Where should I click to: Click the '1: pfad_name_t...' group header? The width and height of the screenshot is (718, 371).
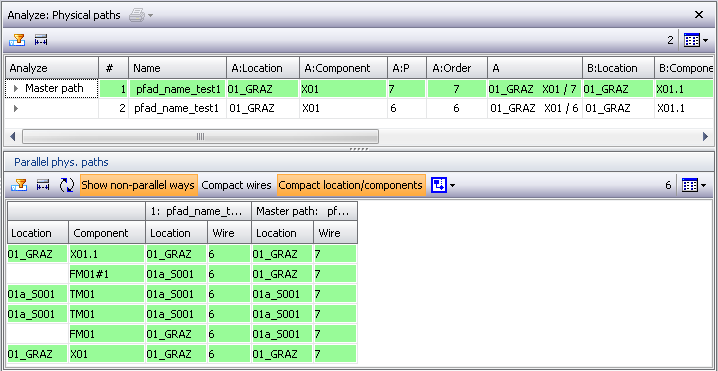pos(198,211)
